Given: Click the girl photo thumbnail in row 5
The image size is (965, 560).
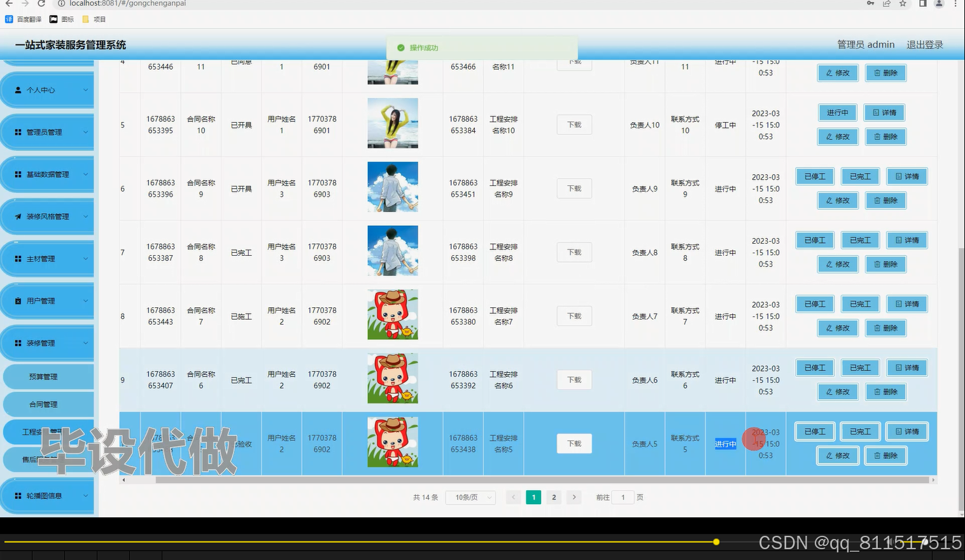Looking at the screenshot, I should tap(393, 123).
